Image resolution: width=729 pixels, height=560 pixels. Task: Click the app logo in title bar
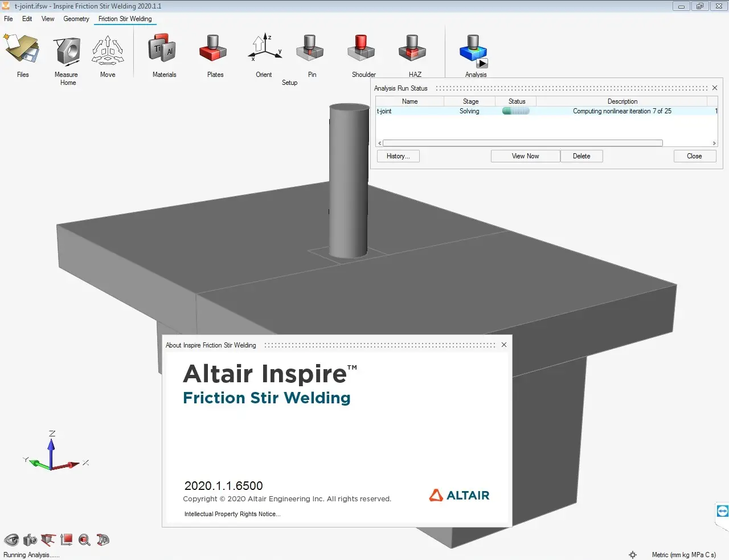[x=6, y=6]
